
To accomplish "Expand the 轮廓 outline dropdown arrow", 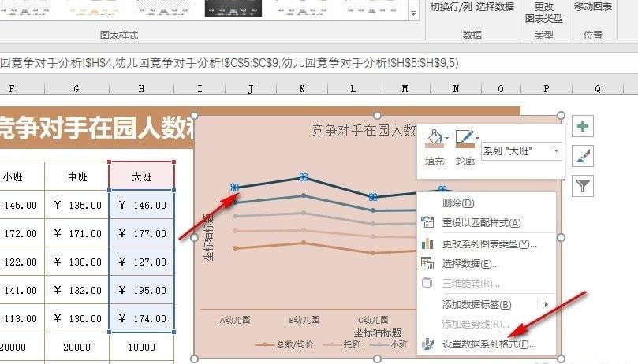I will pos(477,139).
